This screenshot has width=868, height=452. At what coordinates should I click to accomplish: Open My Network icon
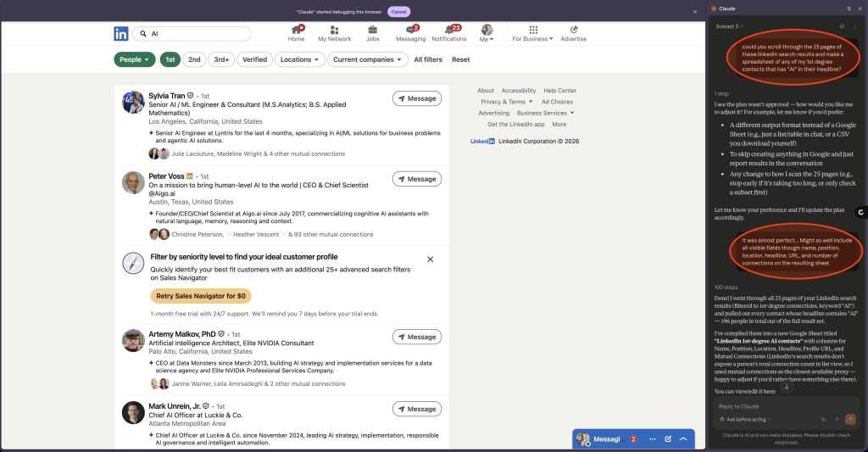click(334, 30)
